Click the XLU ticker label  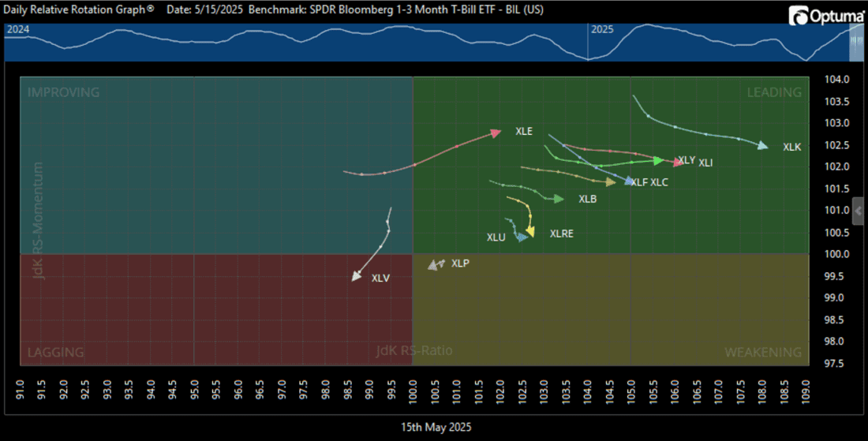496,237
